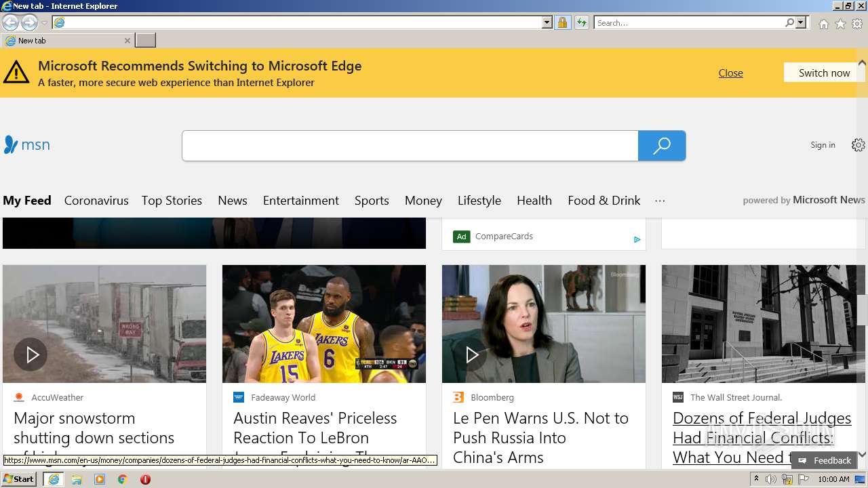Click the blue msn search button

point(662,146)
